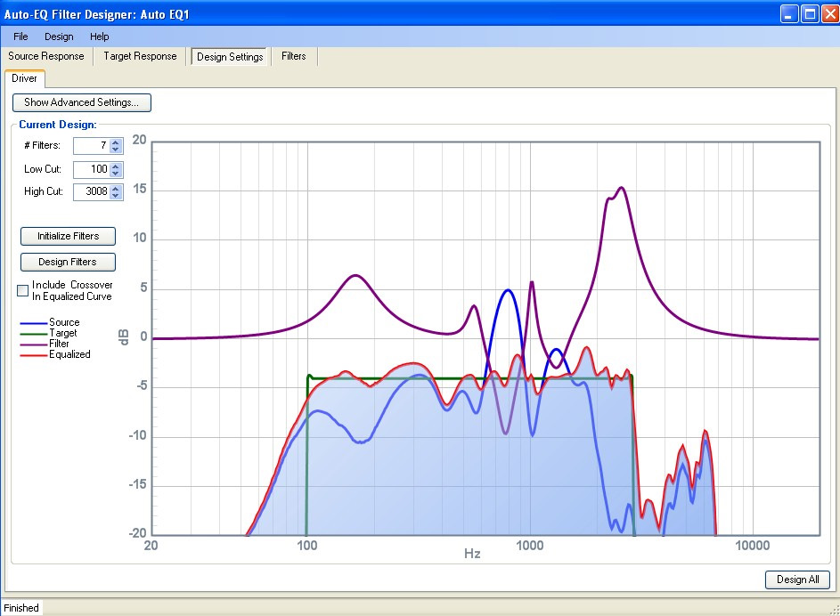Switch to the Target Response tab
Viewport: 840px width, 616px height.
click(140, 56)
